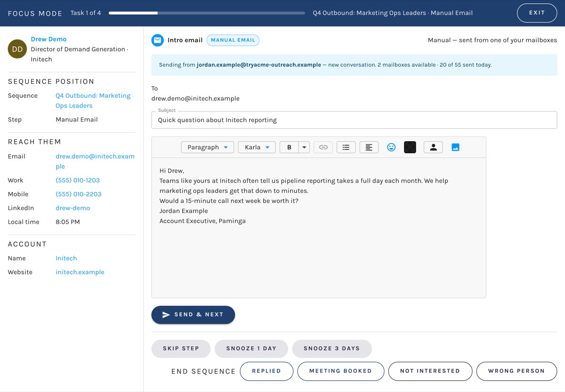Open the Initech account link
Image resolution: width=565 pixels, height=392 pixels.
click(66, 258)
